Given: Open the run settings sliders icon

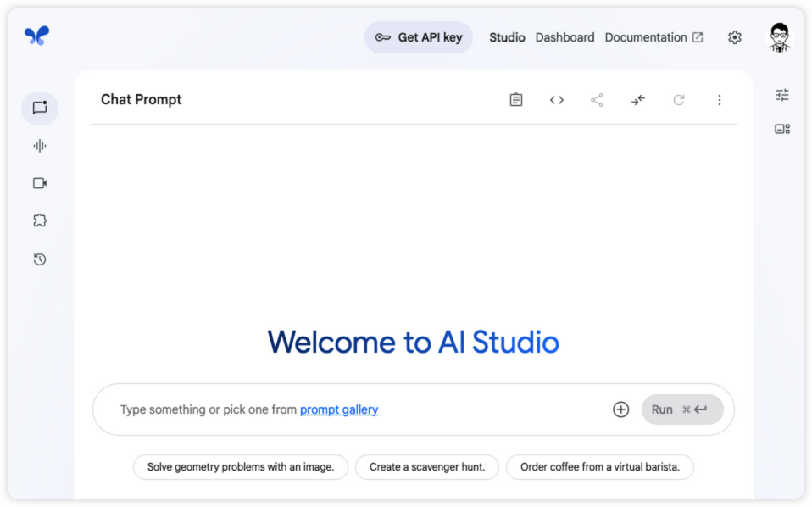Looking at the screenshot, I should click(782, 95).
